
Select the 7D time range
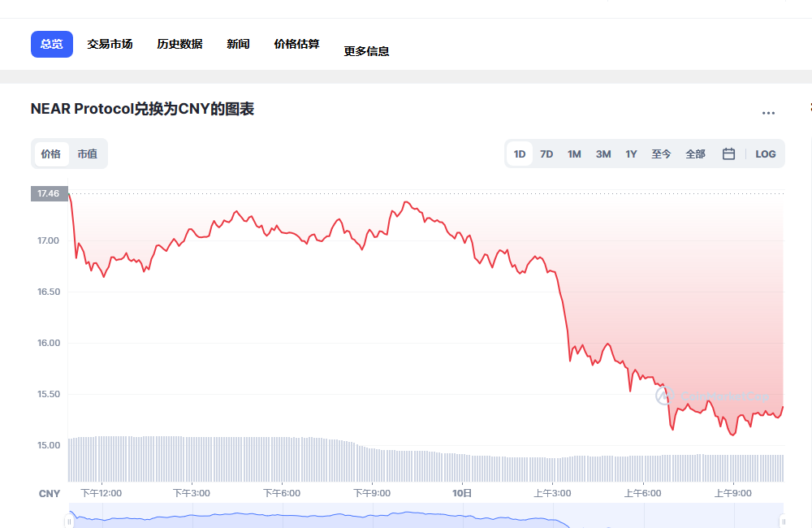[x=546, y=154]
